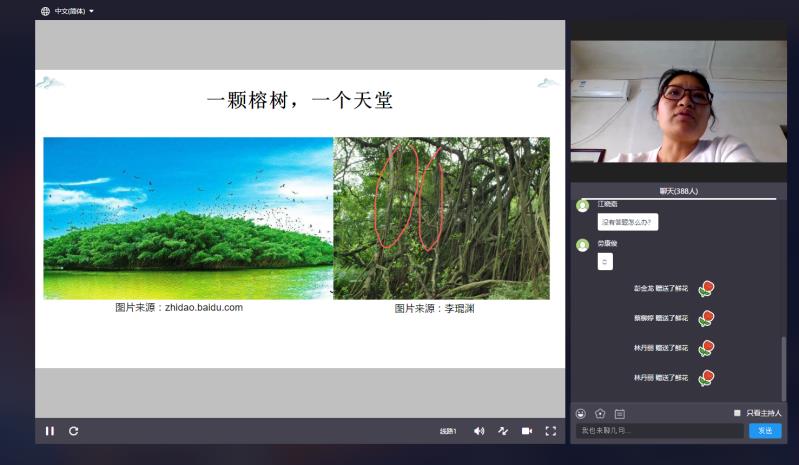Click the chat message input field
This screenshot has width=799, height=465.
pyautogui.click(x=660, y=430)
